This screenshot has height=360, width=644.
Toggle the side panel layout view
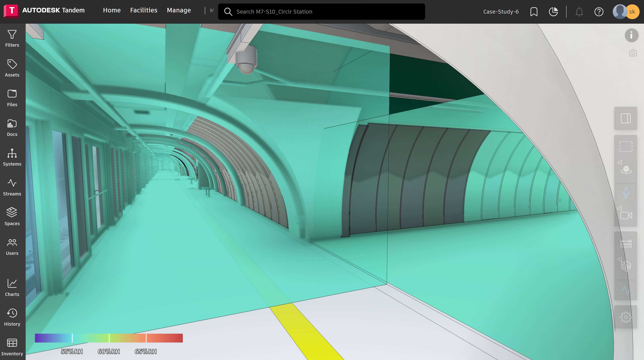coord(626,118)
